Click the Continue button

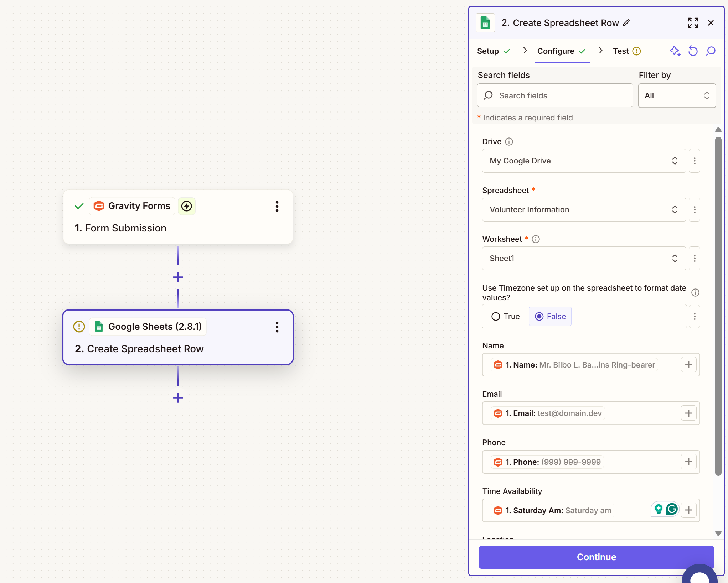coord(596,557)
